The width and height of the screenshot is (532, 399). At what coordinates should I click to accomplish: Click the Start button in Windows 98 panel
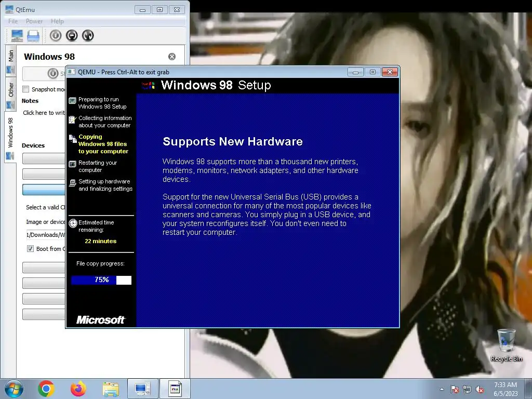pyautogui.click(x=44, y=73)
